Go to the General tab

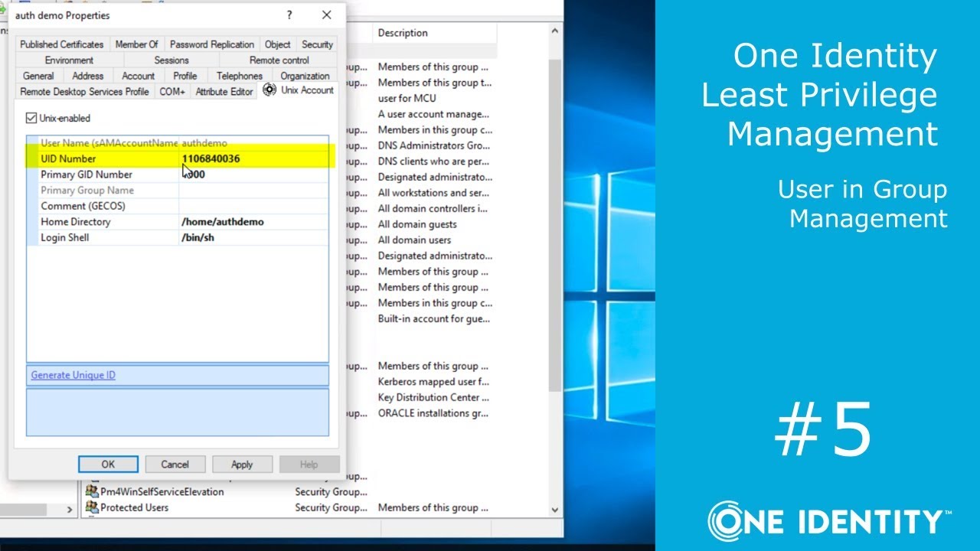click(x=38, y=76)
